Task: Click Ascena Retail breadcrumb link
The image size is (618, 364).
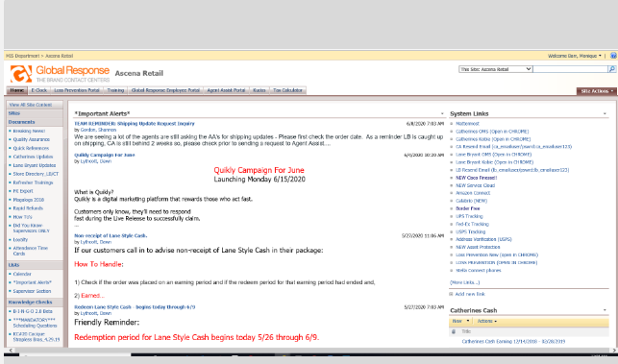Action: click(60, 56)
